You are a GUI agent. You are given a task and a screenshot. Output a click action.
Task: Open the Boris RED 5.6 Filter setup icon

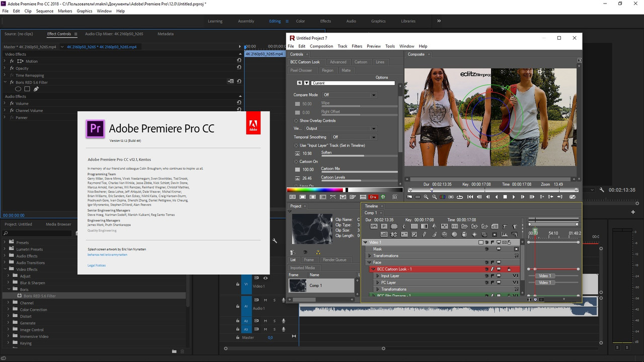point(231,81)
